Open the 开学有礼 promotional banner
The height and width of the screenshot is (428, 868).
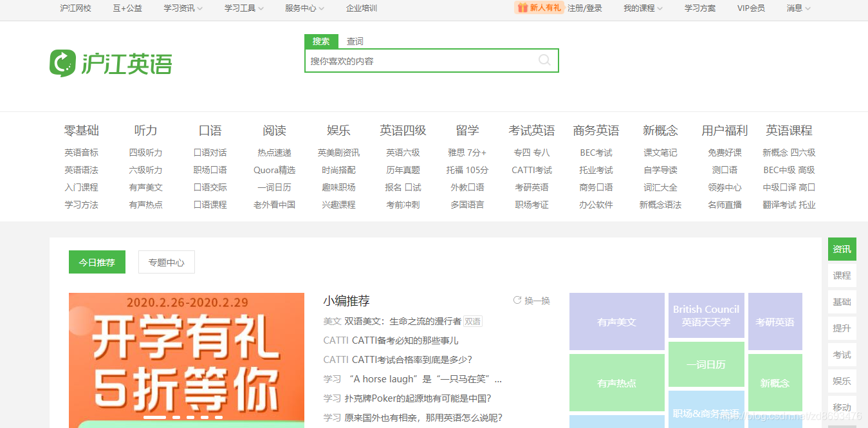(187, 360)
